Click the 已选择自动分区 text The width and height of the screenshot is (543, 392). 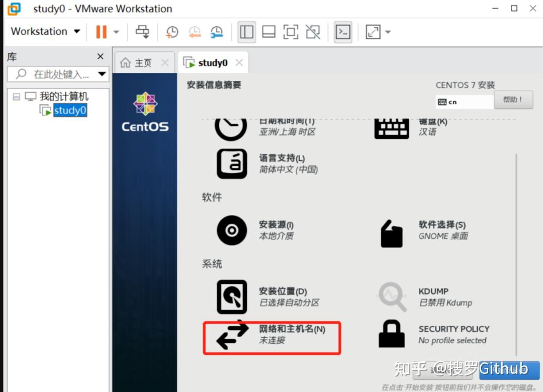coord(289,303)
